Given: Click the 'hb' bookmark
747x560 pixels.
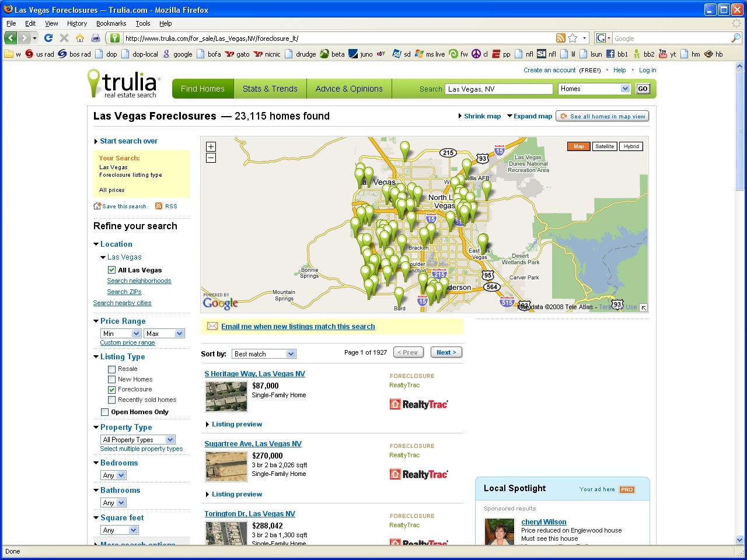Looking at the screenshot, I should pyautogui.click(x=713, y=54).
